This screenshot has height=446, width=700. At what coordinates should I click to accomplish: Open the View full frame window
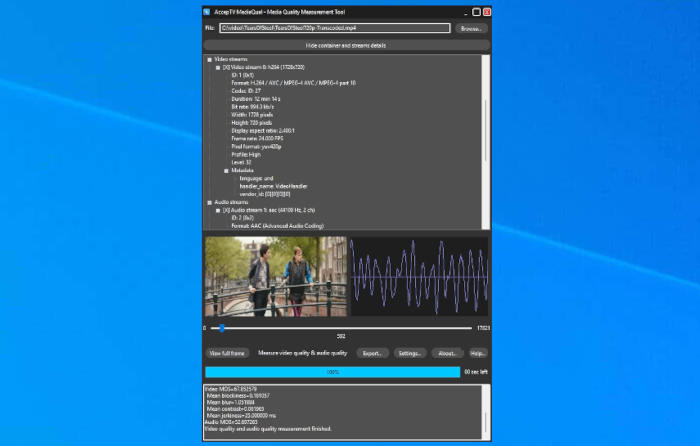(x=227, y=353)
